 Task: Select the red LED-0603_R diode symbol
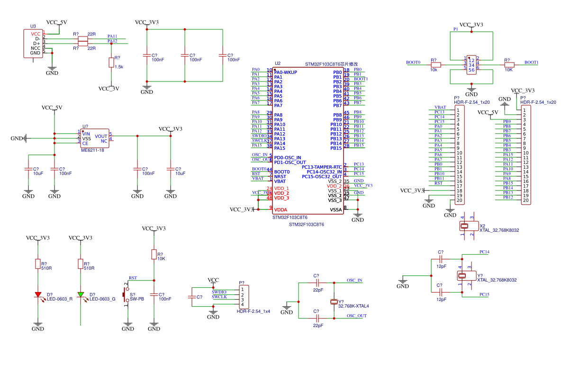pyautogui.click(x=38, y=295)
